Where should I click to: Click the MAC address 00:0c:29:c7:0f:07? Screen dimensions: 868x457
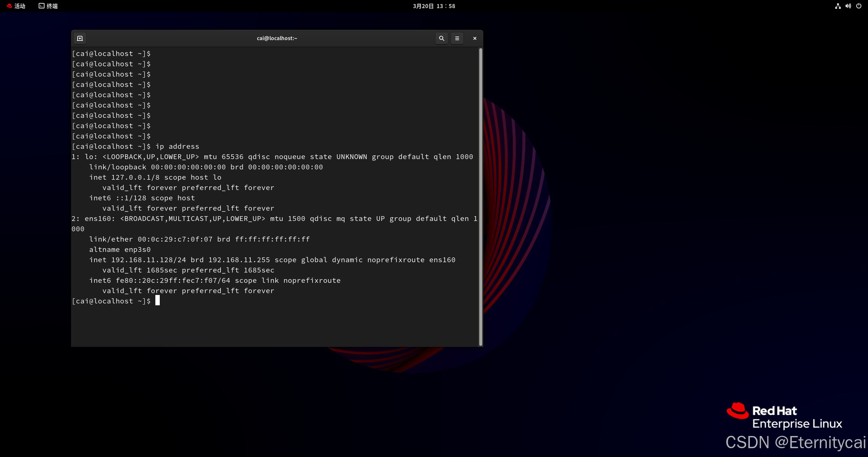pyautogui.click(x=175, y=239)
